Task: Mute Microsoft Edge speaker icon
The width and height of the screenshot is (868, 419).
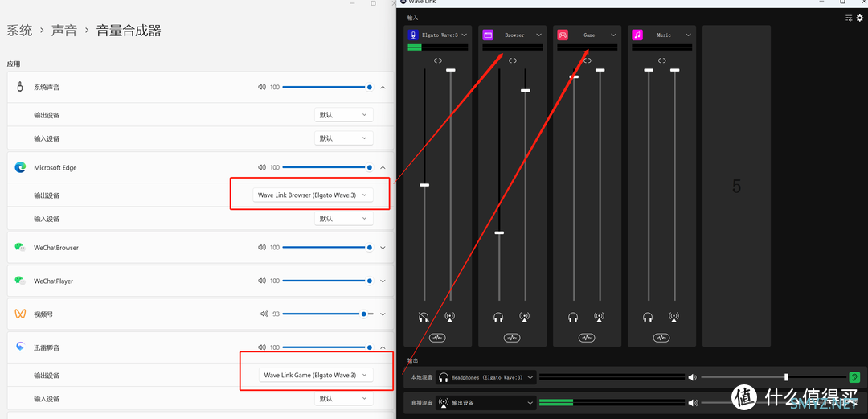Action: coord(262,167)
